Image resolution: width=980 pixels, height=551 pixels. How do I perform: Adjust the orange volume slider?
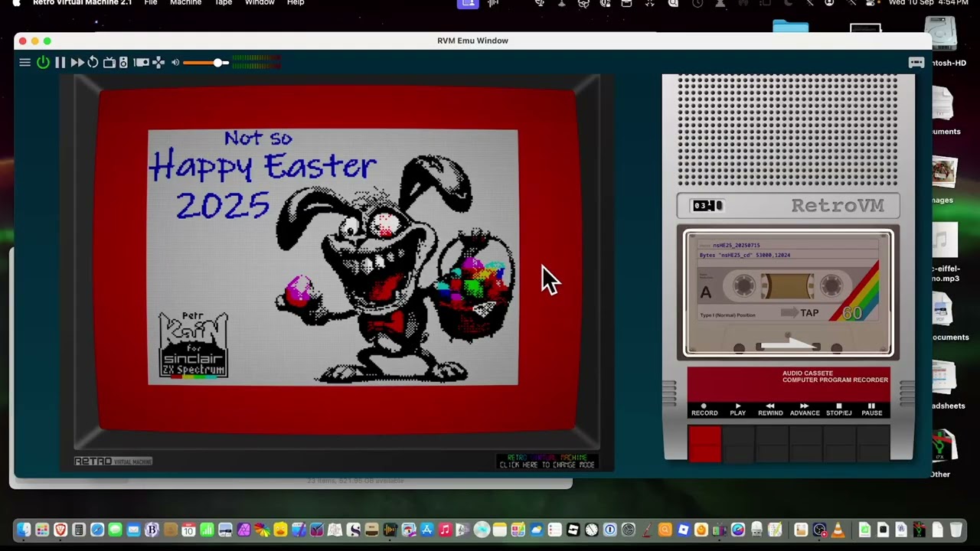point(205,63)
